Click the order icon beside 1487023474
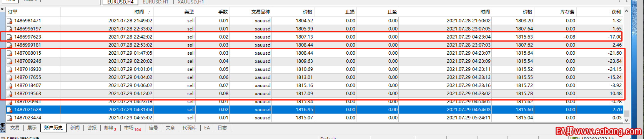This screenshot has height=139, width=644. (10, 118)
